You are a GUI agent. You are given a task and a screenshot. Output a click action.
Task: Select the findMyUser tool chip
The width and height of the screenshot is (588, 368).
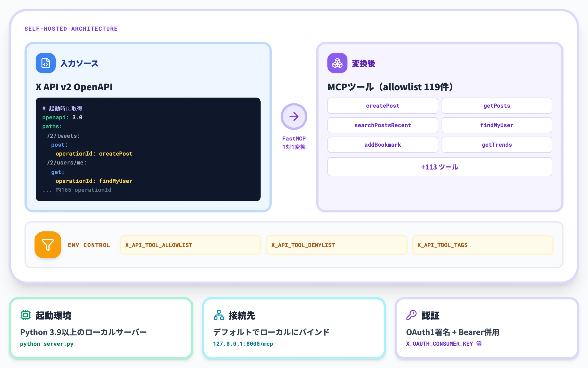point(497,125)
